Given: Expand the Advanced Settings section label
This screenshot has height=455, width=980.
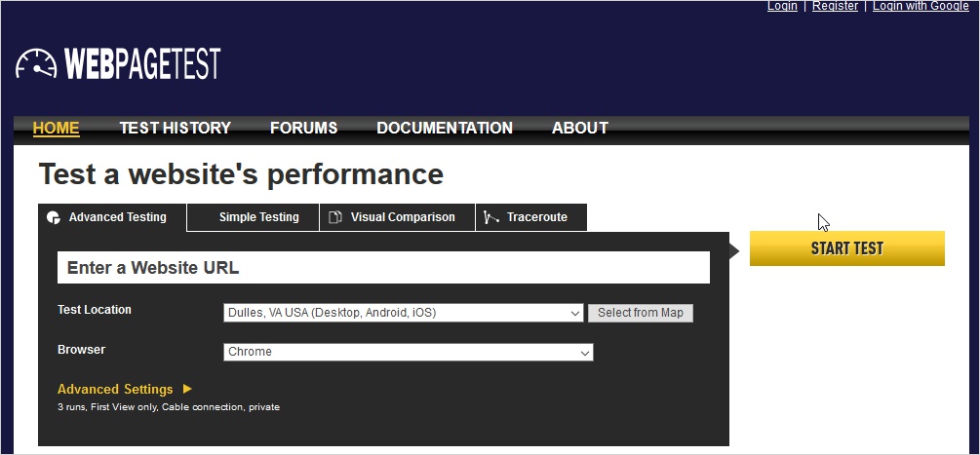Looking at the screenshot, I should 115,389.
